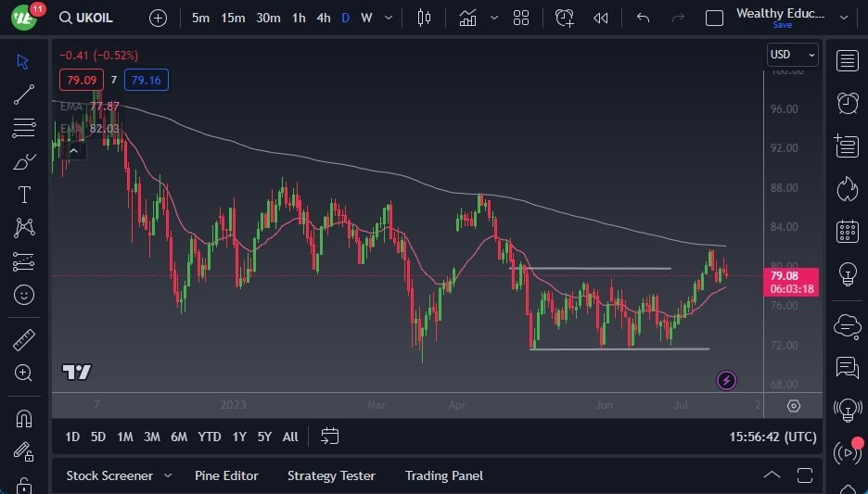Open the streams broadcast icon
The image size is (868, 494).
point(849,452)
